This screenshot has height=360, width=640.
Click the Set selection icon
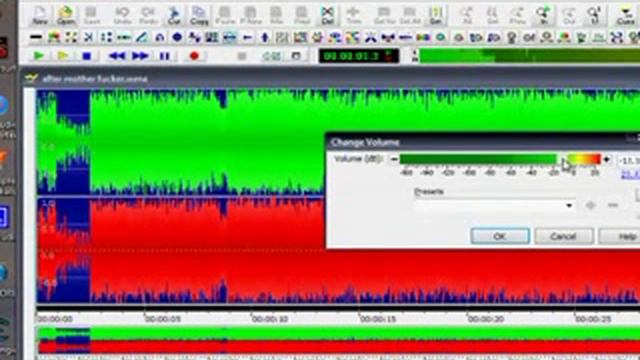pyautogui.click(x=436, y=16)
